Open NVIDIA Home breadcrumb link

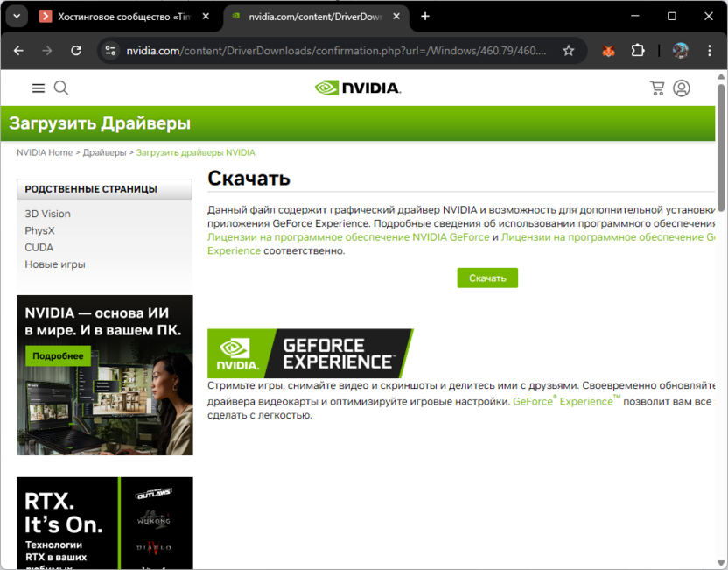pos(45,152)
